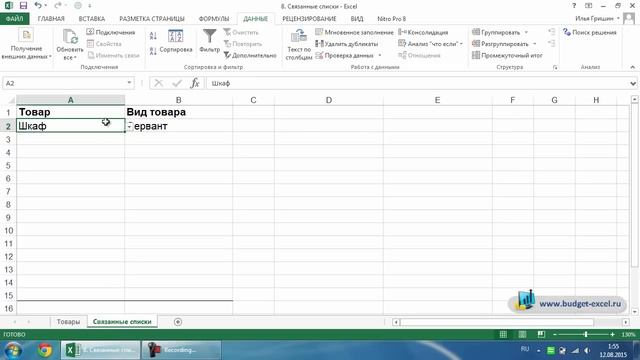Expand Группировать dropdown arrow

click(x=526, y=32)
